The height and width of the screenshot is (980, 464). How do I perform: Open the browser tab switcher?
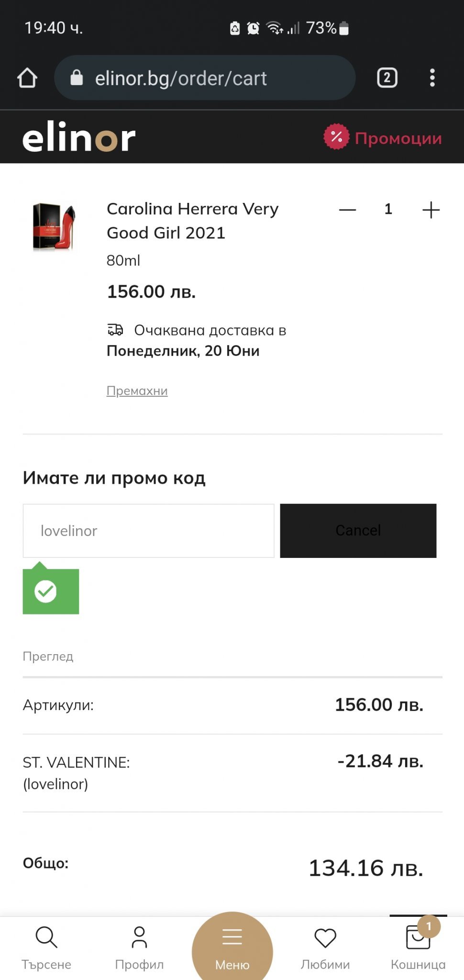coord(387,78)
